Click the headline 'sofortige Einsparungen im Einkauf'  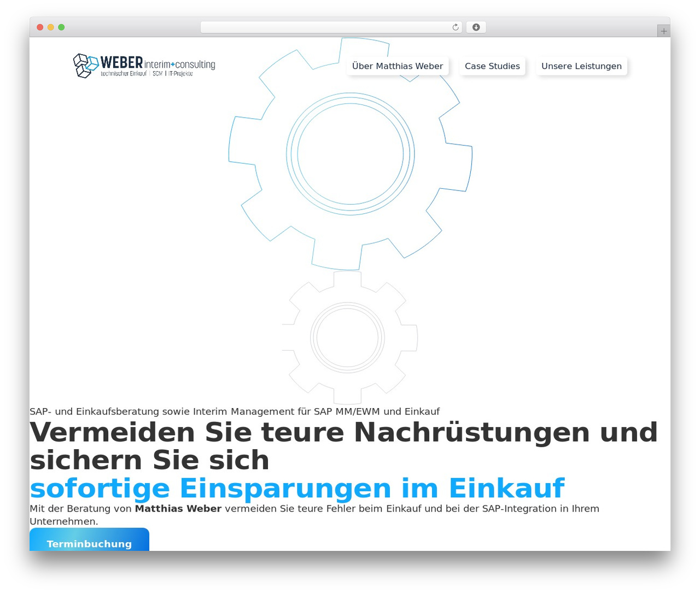(297, 488)
